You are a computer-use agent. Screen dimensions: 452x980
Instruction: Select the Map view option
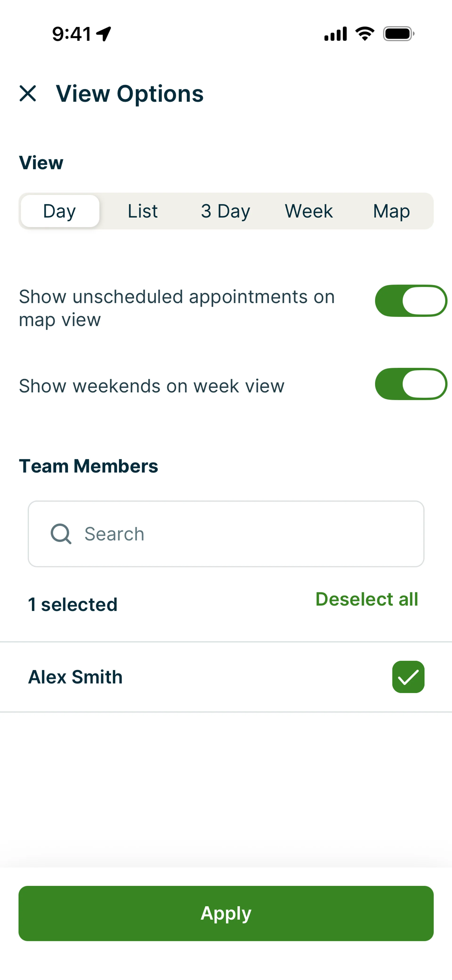pyautogui.click(x=391, y=211)
